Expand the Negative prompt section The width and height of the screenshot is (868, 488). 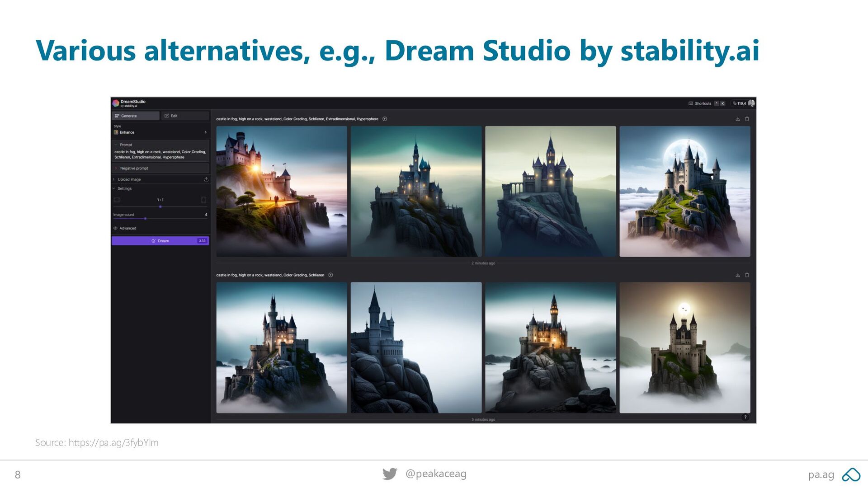click(x=160, y=168)
